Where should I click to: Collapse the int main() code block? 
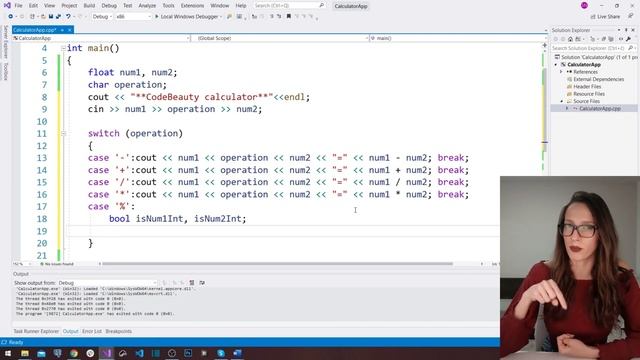[x=63, y=48]
